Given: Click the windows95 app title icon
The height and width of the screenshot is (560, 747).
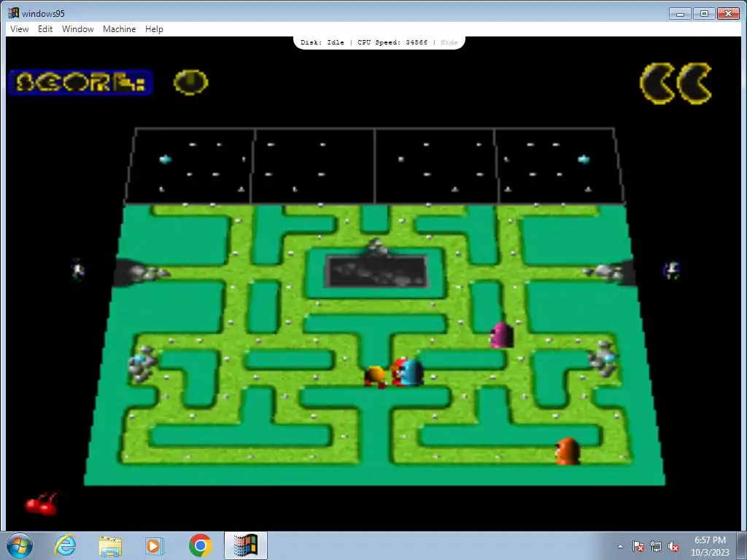Looking at the screenshot, I should click(14, 13).
